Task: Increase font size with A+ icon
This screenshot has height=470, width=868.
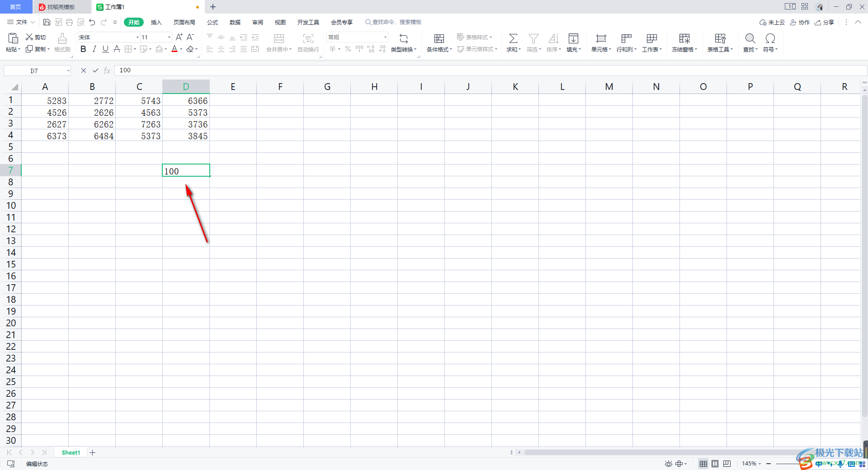Action: 179,37
